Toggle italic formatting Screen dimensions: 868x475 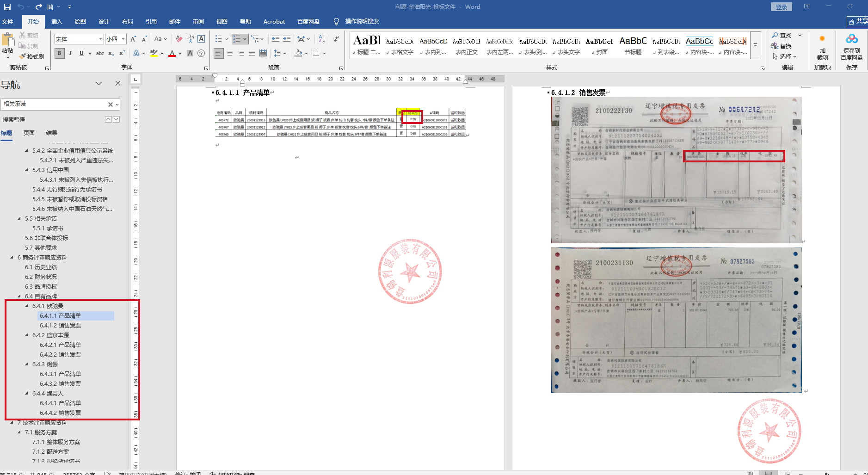click(x=70, y=53)
